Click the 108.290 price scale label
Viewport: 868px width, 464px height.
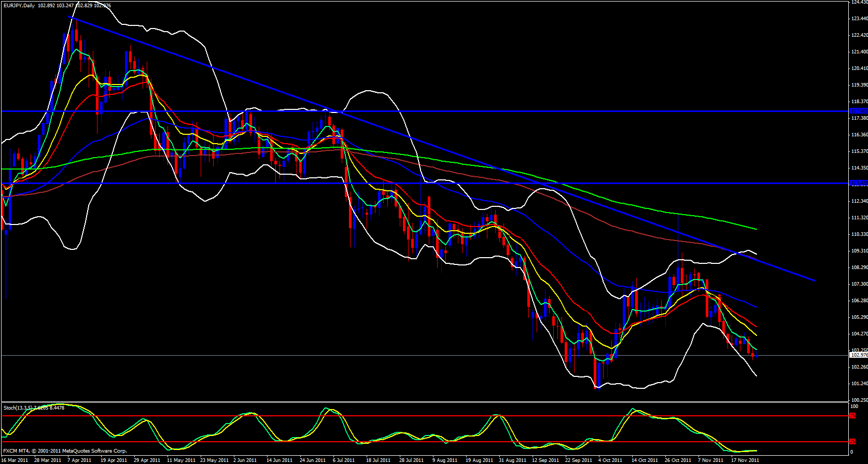point(859,268)
